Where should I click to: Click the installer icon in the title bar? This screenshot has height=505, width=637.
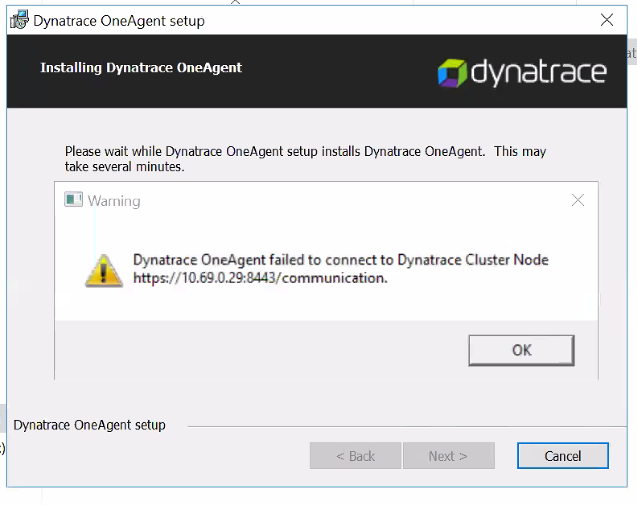[x=19, y=20]
